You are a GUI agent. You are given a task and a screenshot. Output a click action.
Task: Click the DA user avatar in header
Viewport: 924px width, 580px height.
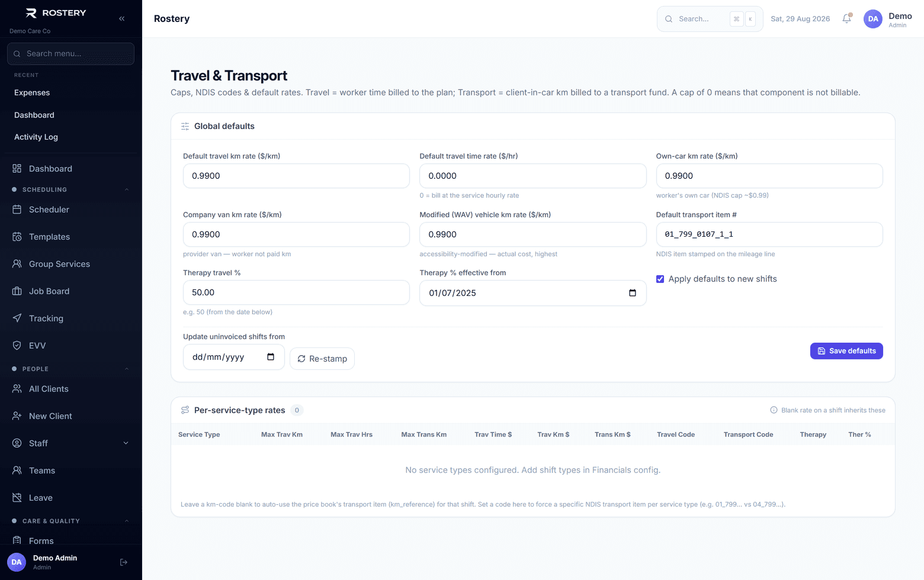(x=873, y=19)
